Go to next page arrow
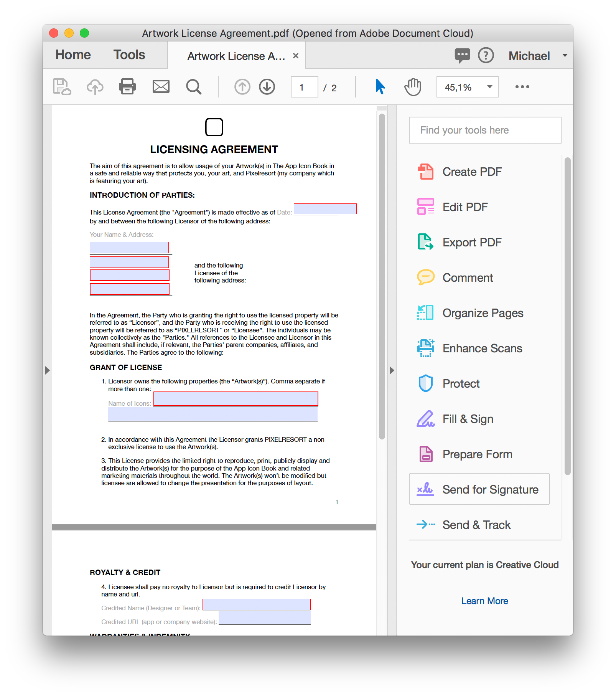The height and width of the screenshot is (697, 616). [x=267, y=87]
